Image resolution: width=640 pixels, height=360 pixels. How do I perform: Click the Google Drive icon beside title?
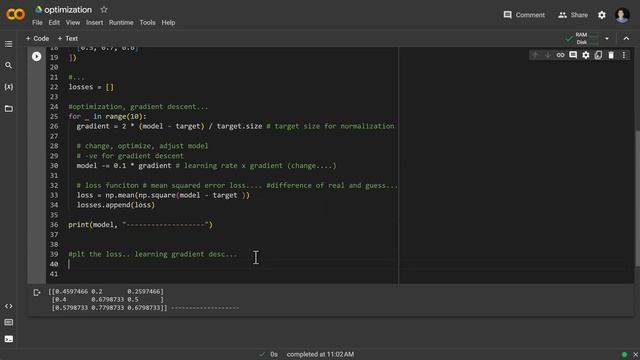39,9
